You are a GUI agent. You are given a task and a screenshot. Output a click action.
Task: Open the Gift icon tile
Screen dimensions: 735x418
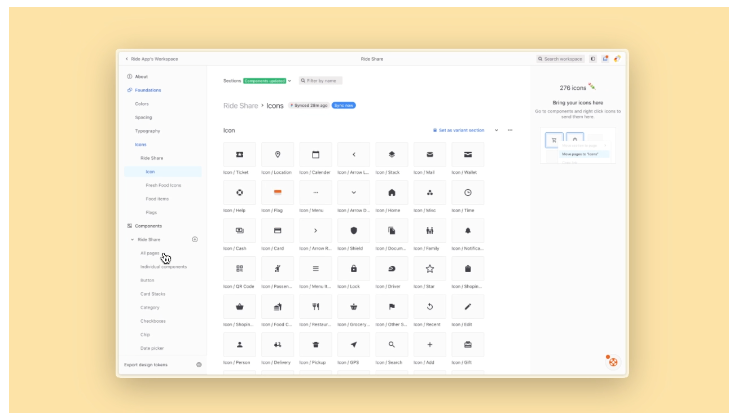click(x=467, y=344)
